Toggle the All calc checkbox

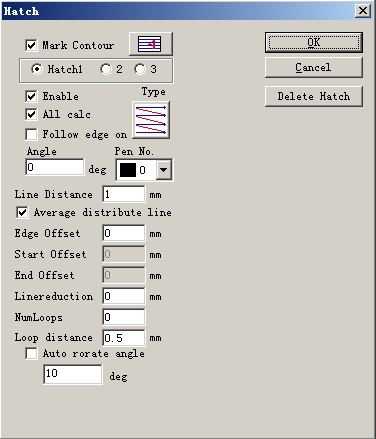pyautogui.click(x=31, y=114)
